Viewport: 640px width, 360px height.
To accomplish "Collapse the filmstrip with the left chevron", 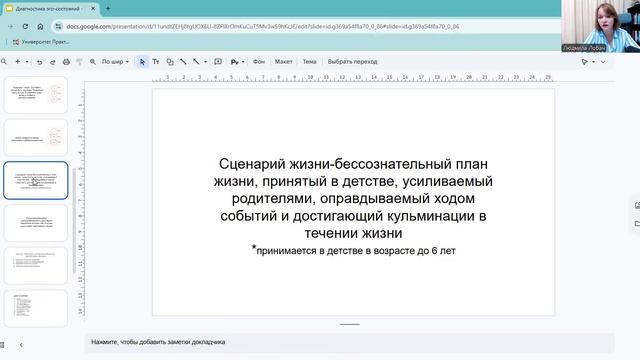I will point(21,345).
